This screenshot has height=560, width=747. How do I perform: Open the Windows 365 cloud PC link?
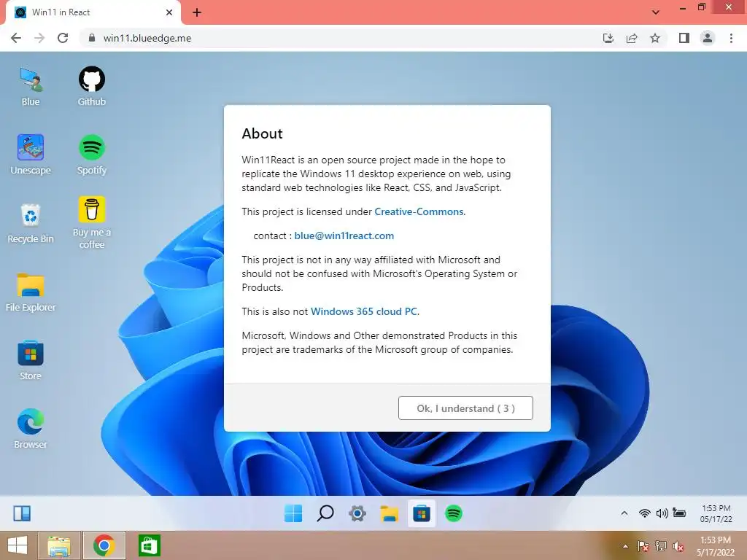[364, 311]
